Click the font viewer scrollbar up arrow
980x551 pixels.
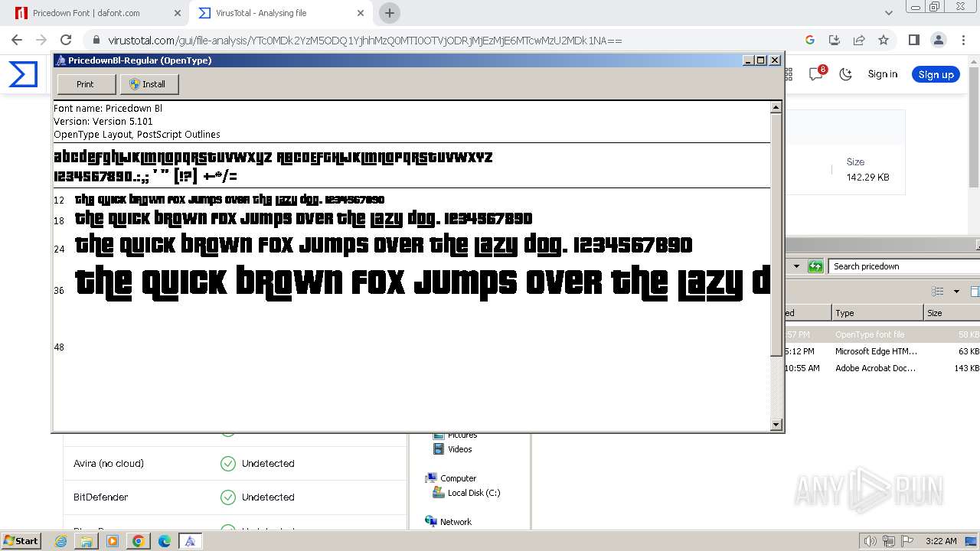[776, 107]
